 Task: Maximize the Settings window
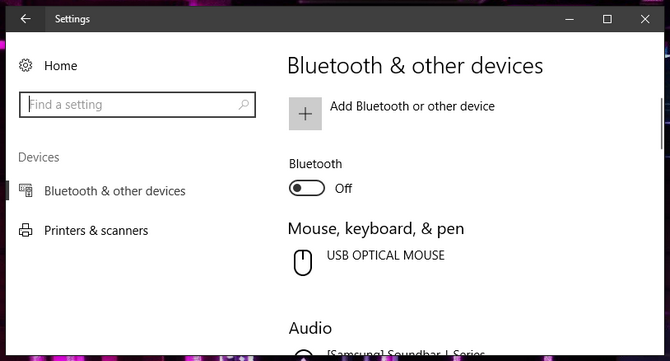pos(607,19)
